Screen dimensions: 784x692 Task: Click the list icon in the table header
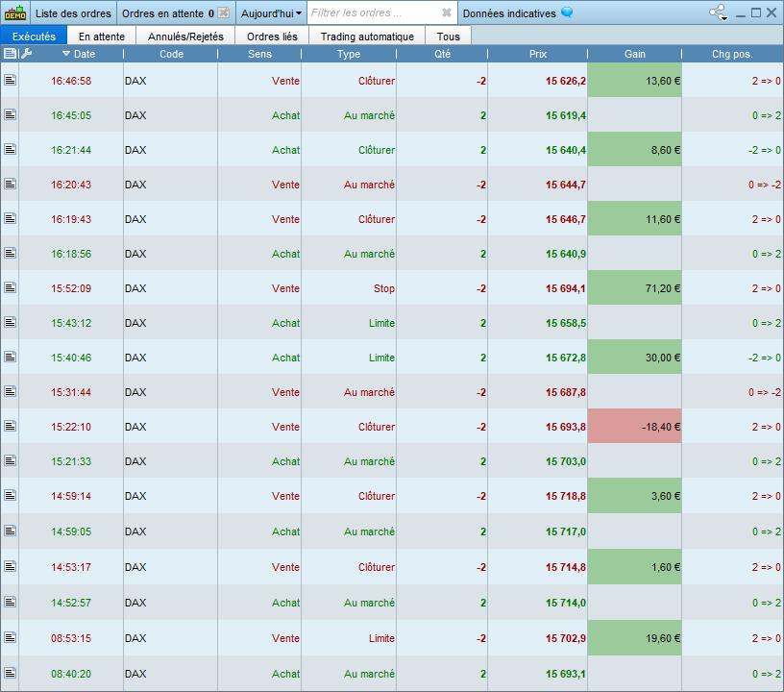[x=10, y=54]
